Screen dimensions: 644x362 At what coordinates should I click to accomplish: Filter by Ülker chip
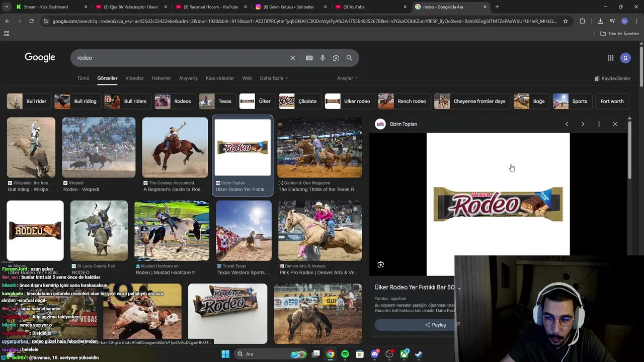(x=257, y=101)
